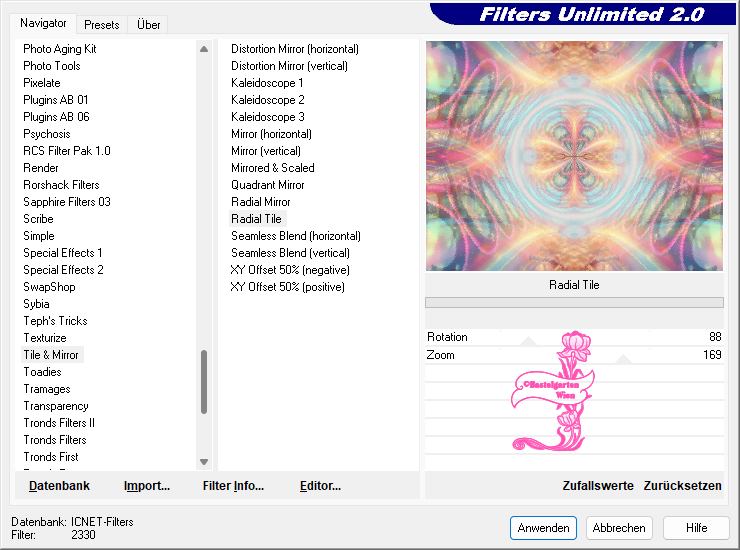Open Filter Info...
This screenshot has width=740, height=550.
point(233,486)
